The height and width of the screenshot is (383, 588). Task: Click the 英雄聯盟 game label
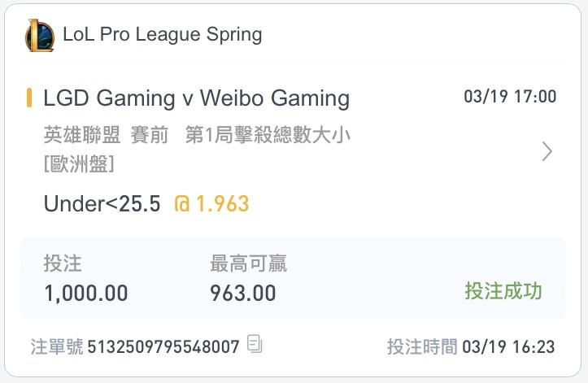pyautogui.click(x=82, y=135)
